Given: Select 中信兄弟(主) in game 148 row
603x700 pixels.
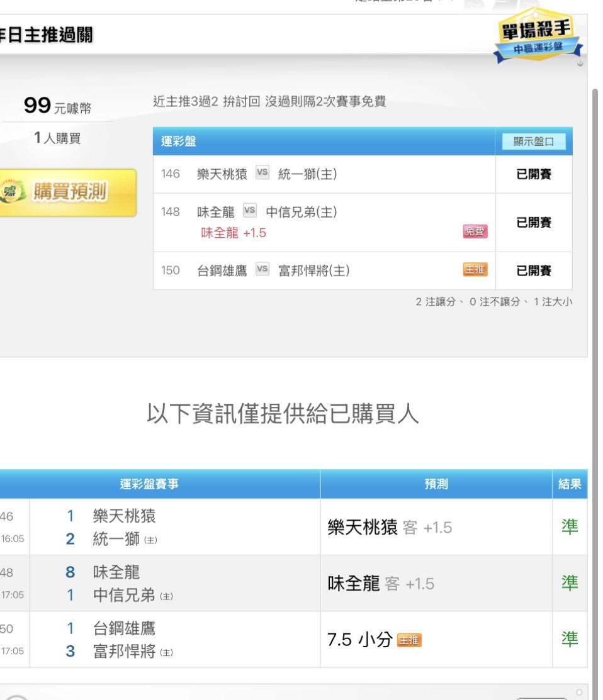Looking at the screenshot, I should tap(301, 211).
